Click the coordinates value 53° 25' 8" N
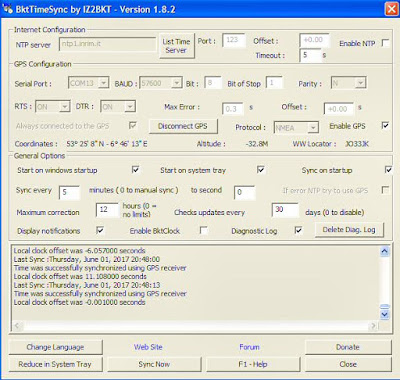Viewport: 400px width, 380px height. [x=84, y=144]
